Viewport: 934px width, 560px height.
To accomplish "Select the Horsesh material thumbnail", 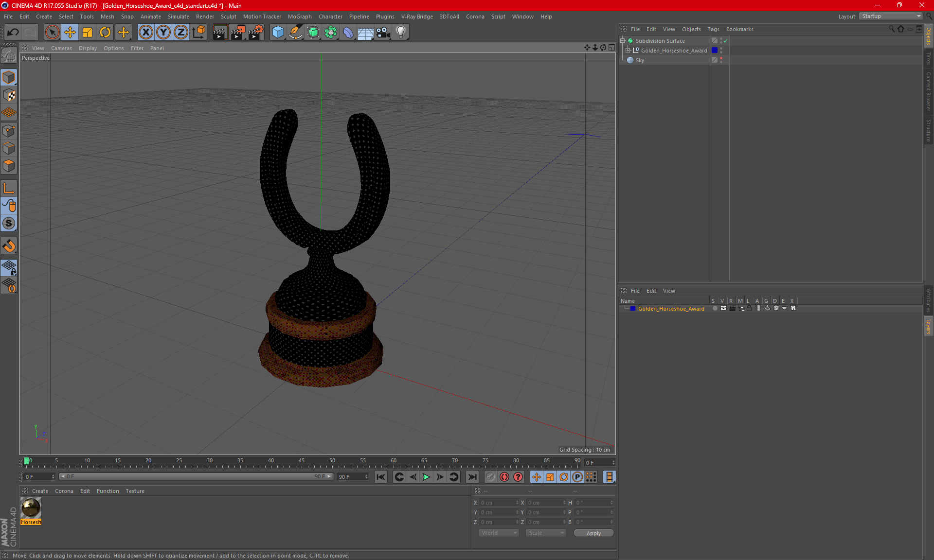I will click(x=31, y=508).
